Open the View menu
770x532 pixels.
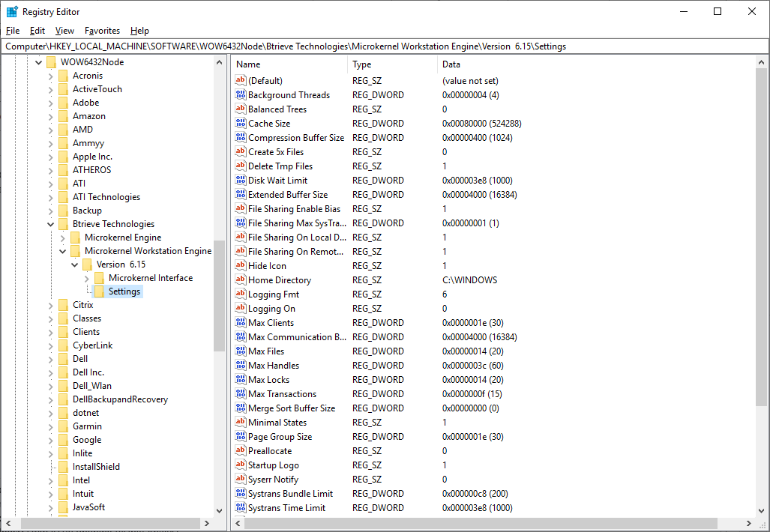click(x=64, y=31)
